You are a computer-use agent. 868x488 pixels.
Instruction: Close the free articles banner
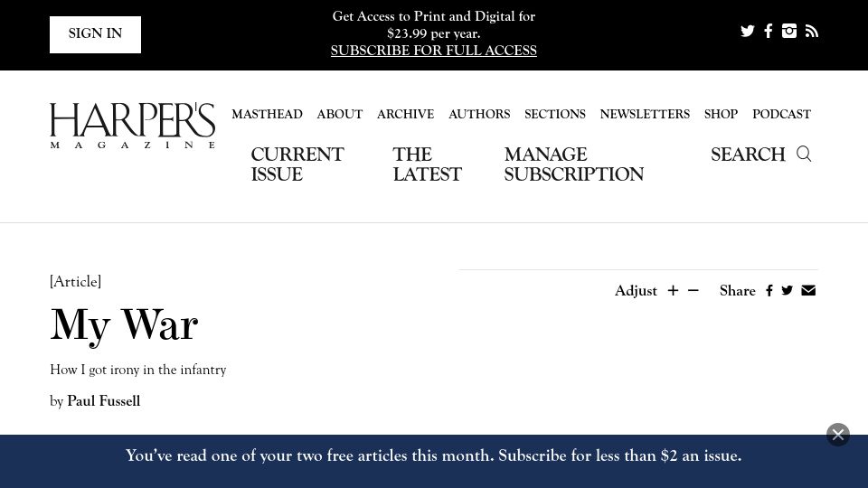point(838,435)
